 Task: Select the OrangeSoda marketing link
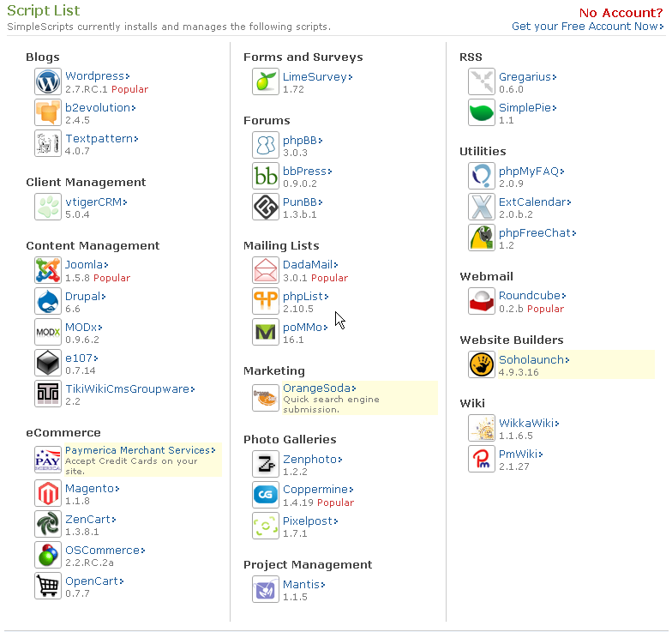pos(319,388)
